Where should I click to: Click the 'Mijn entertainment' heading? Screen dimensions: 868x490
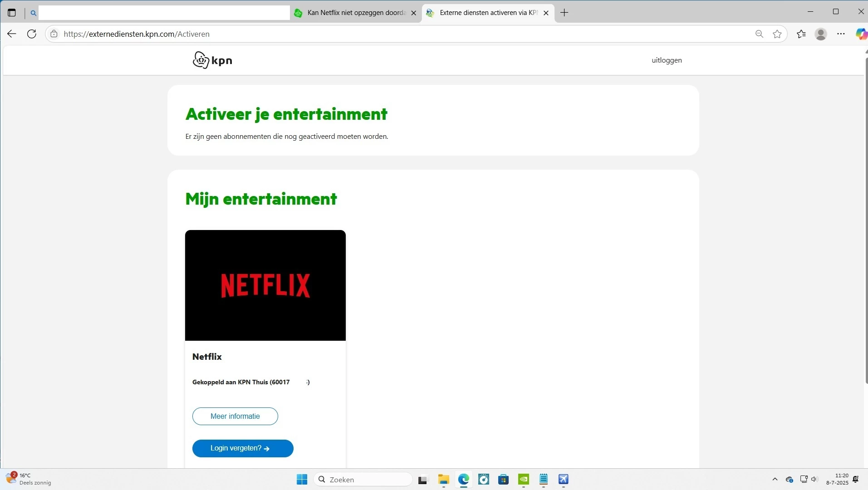[261, 199]
